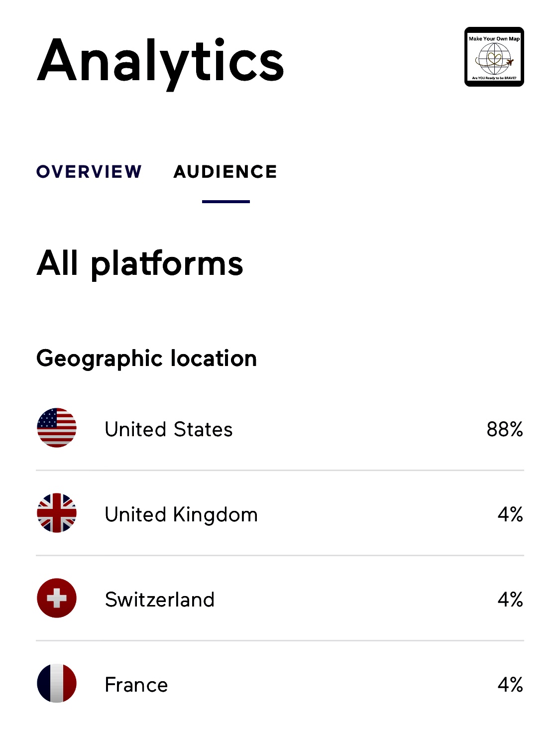Choose the Switzerland country label
Screen dimensions: 560x730
pos(160,600)
